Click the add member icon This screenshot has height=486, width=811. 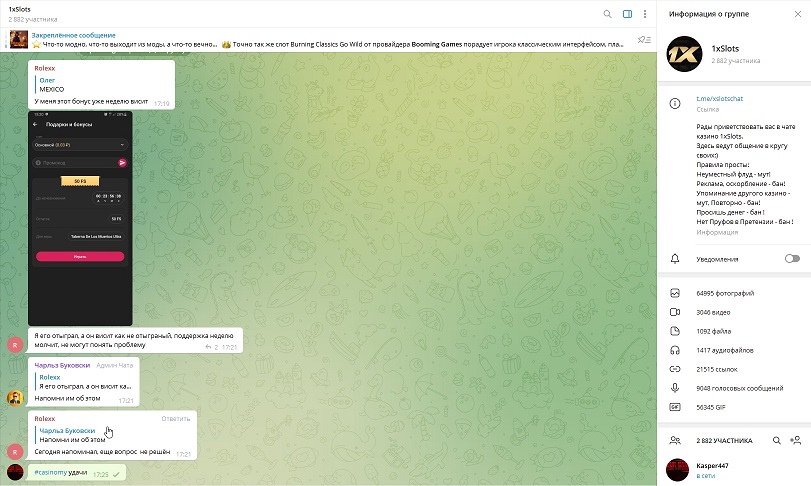tap(795, 441)
